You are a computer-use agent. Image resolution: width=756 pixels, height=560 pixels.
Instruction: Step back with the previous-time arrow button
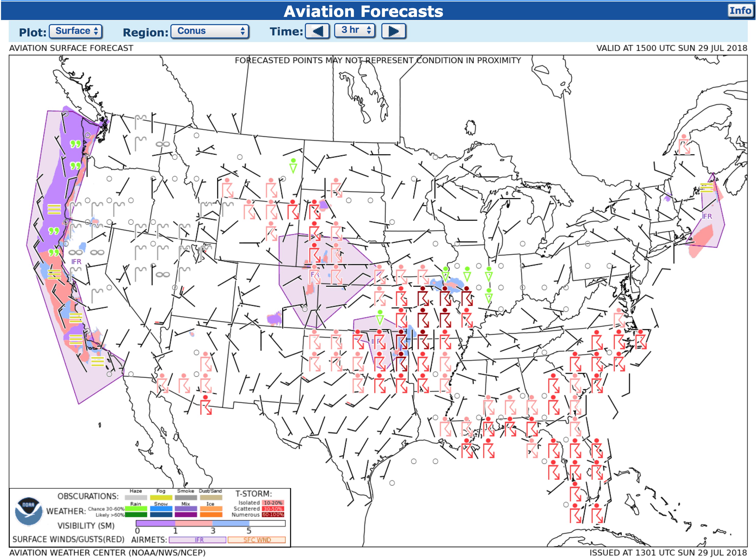pos(317,31)
